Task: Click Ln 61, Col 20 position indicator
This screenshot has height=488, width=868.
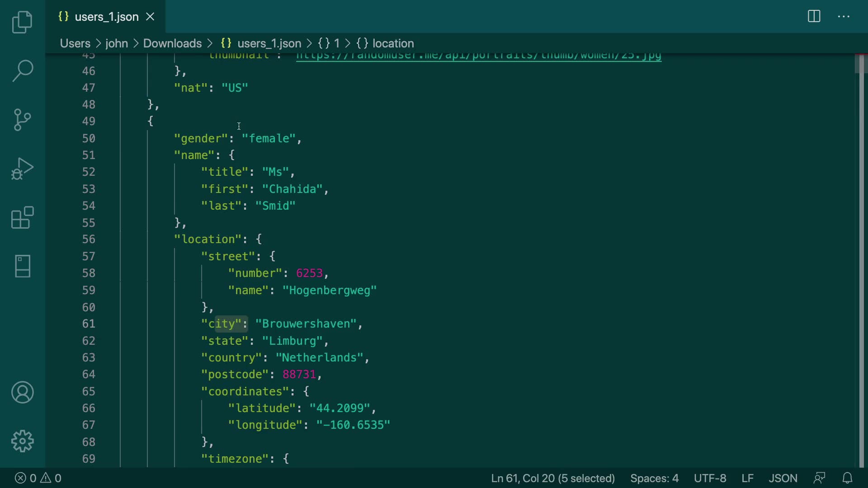Action: [x=552, y=478]
